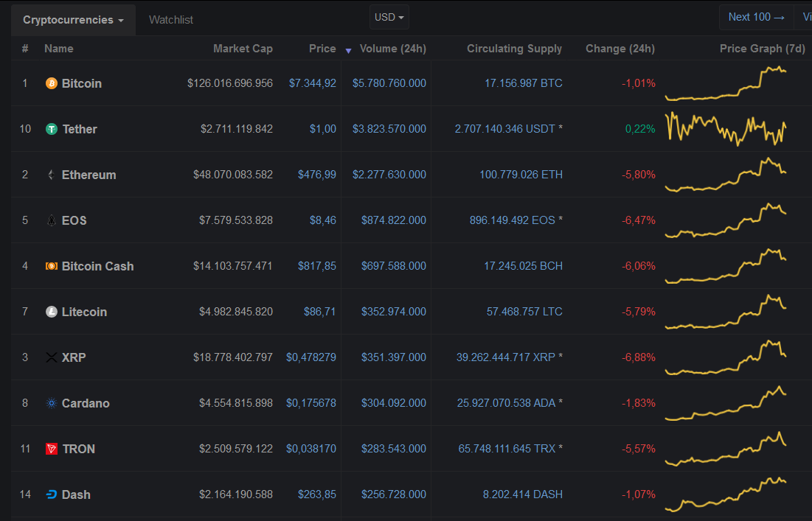Open the Cardano name link
812x521 pixels.
(86, 403)
